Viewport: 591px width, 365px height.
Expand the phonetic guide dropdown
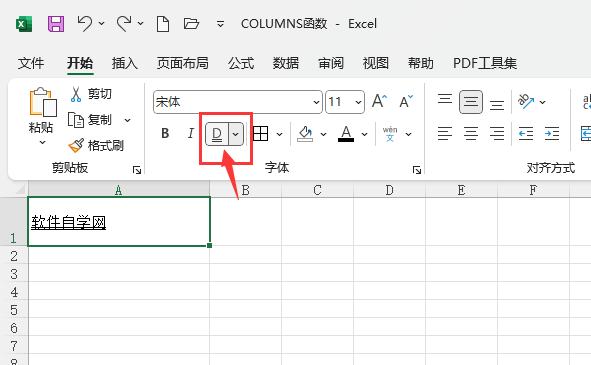(409, 134)
